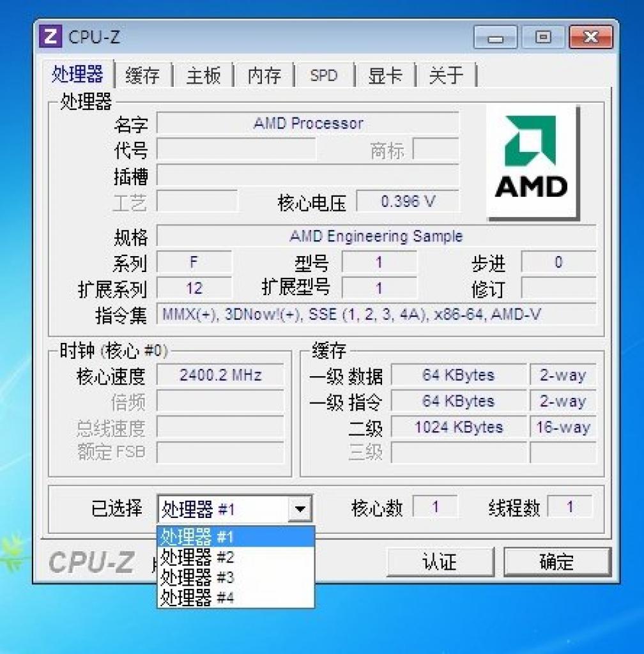Click the 核心数 value field
Viewport: 644px width, 654px height.
pos(435,507)
